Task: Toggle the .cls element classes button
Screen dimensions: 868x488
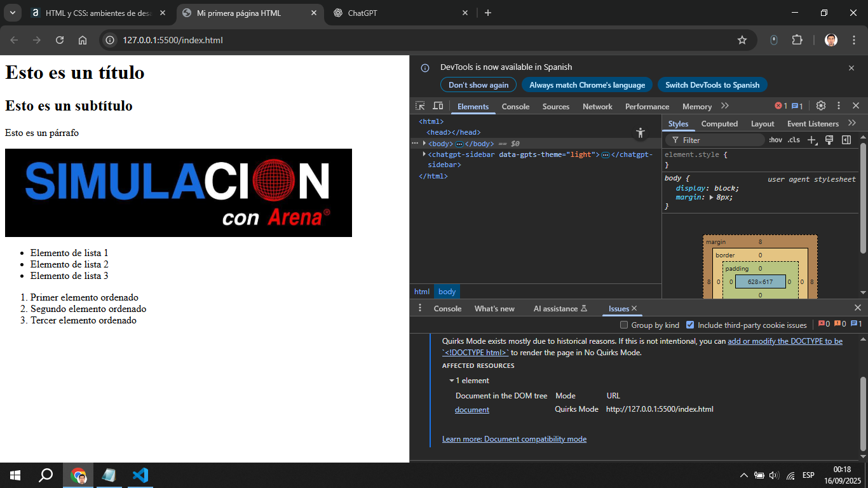Action: [794, 140]
